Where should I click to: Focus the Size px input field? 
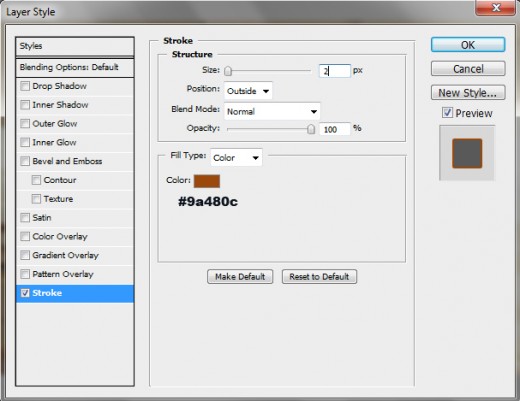(335, 71)
